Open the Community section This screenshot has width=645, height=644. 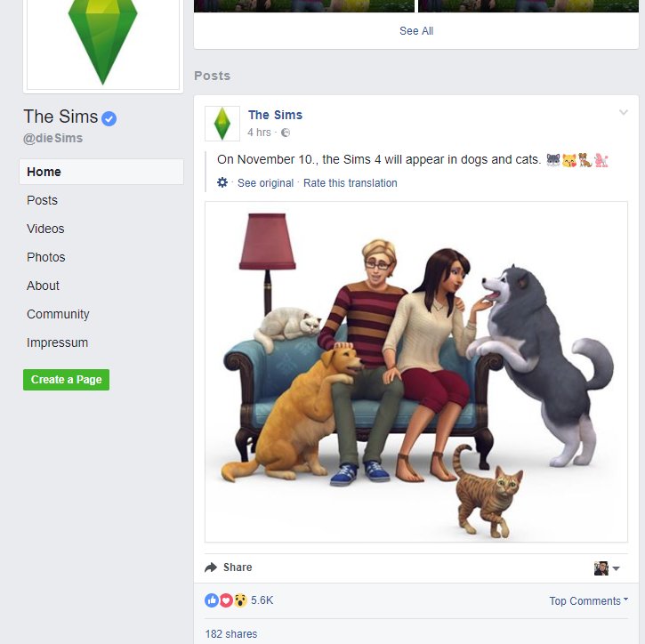click(58, 314)
